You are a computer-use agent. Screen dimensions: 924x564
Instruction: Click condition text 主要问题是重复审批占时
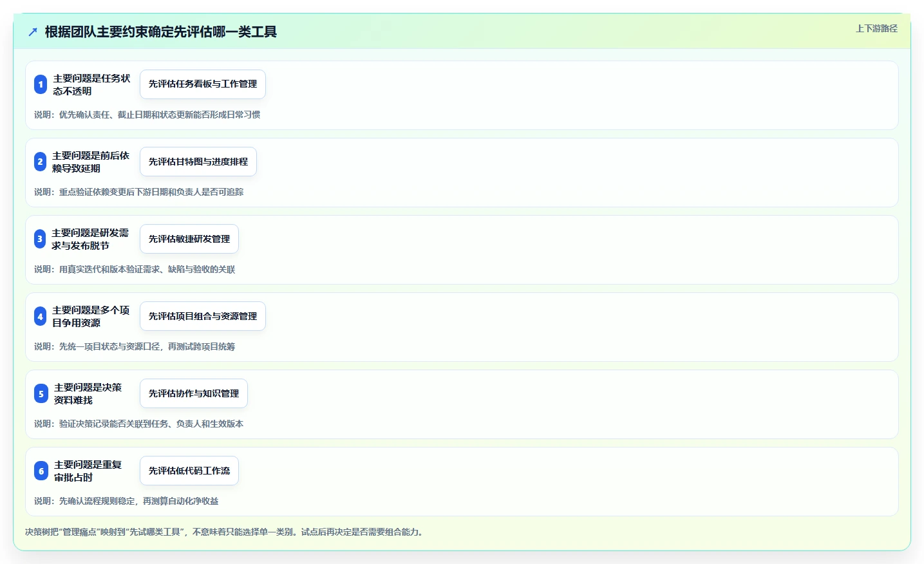tap(88, 471)
